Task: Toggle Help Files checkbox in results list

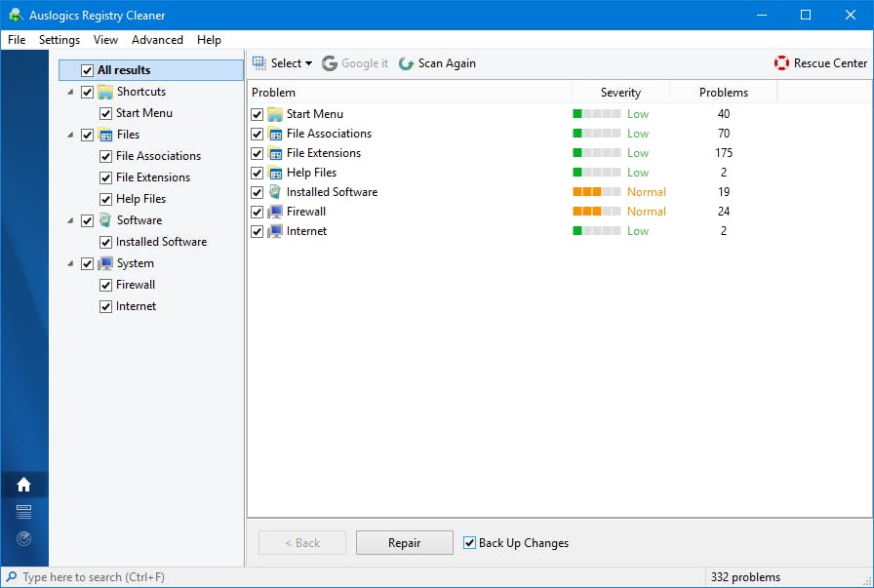Action: [x=257, y=174]
